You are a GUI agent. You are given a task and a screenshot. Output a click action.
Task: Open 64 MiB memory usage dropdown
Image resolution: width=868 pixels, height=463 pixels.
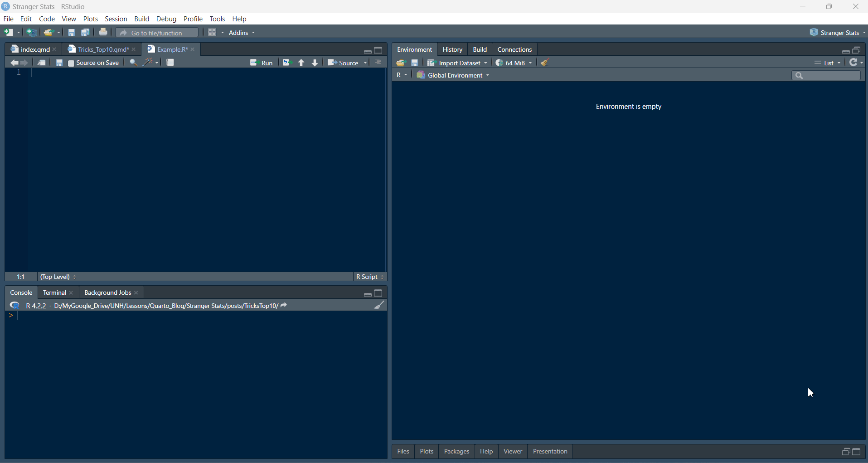tap(514, 63)
